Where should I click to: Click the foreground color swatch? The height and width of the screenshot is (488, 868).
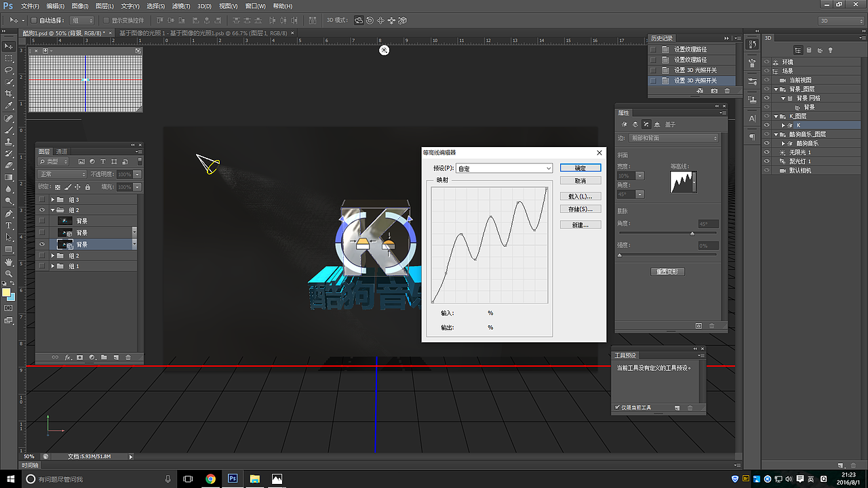(x=6, y=293)
